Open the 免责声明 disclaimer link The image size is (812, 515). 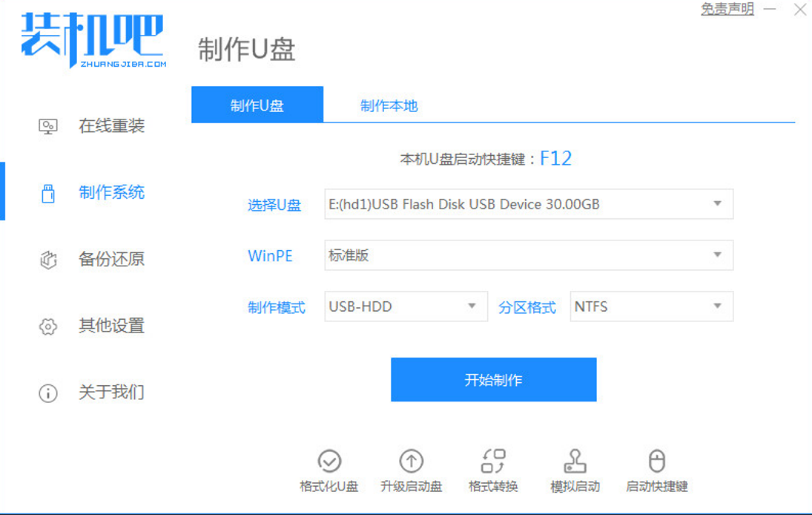coord(727,10)
